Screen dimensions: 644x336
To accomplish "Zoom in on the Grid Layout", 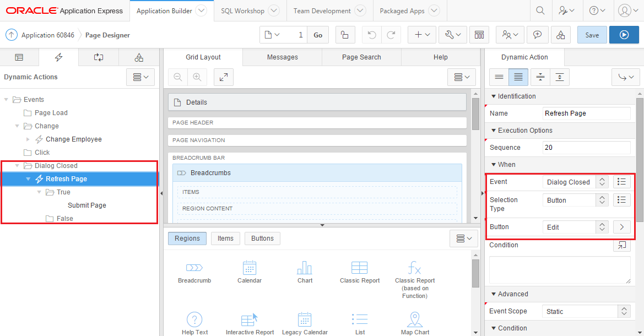I will pos(197,77).
